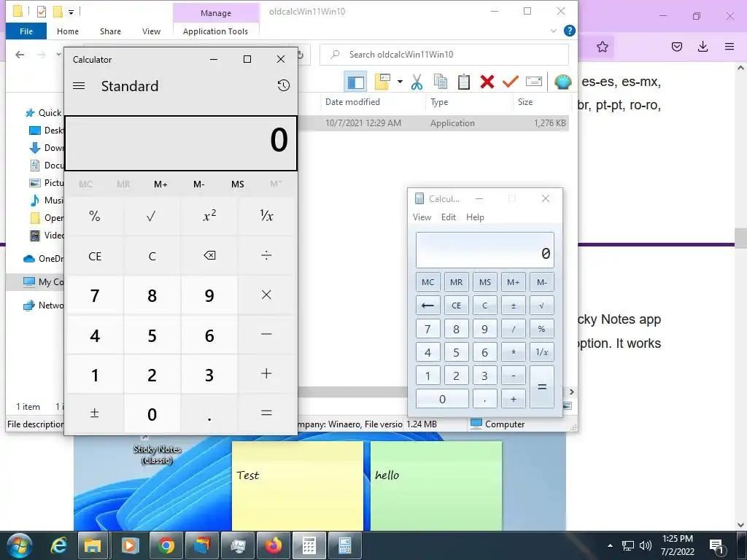
Task: Click in the Search oldcalcWin11Win10 field
Action: tap(444, 55)
